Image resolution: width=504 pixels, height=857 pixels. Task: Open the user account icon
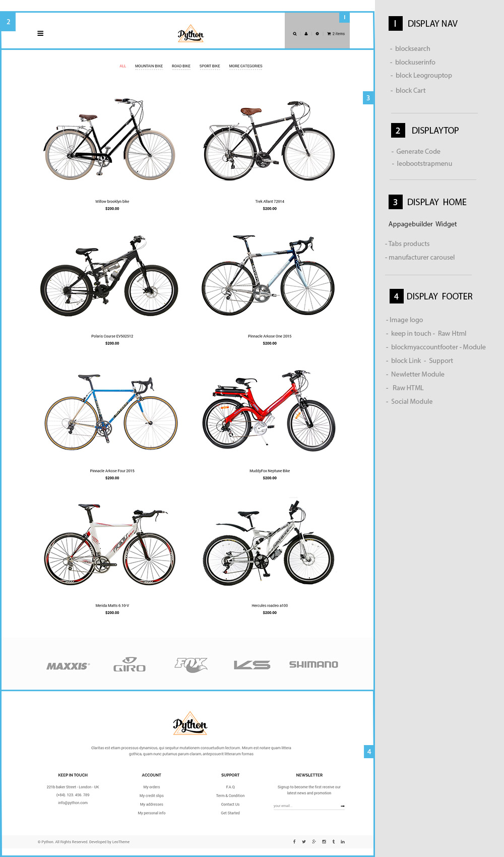pos(306,34)
